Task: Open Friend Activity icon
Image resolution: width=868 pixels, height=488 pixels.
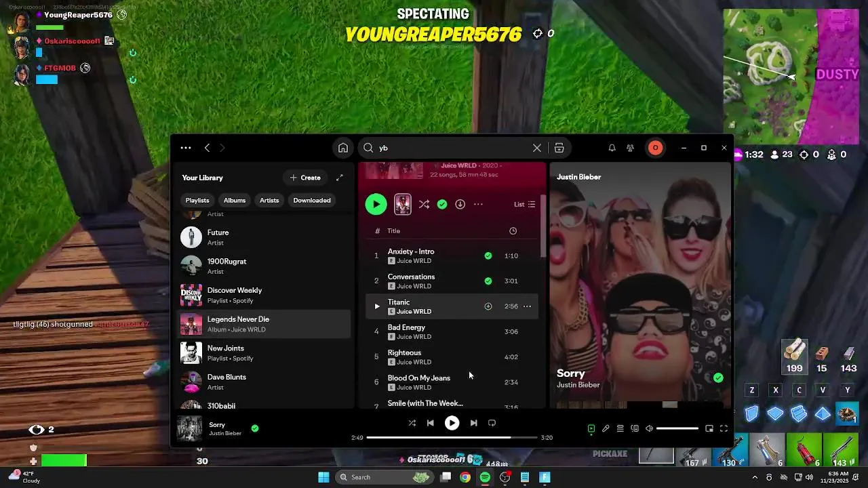Action: click(630, 148)
